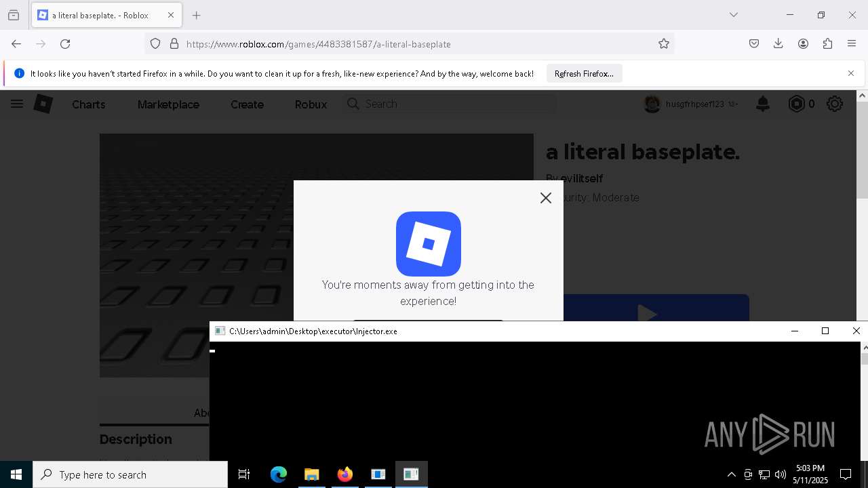
Task: Open Firefox View list icon
Action: [14, 15]
